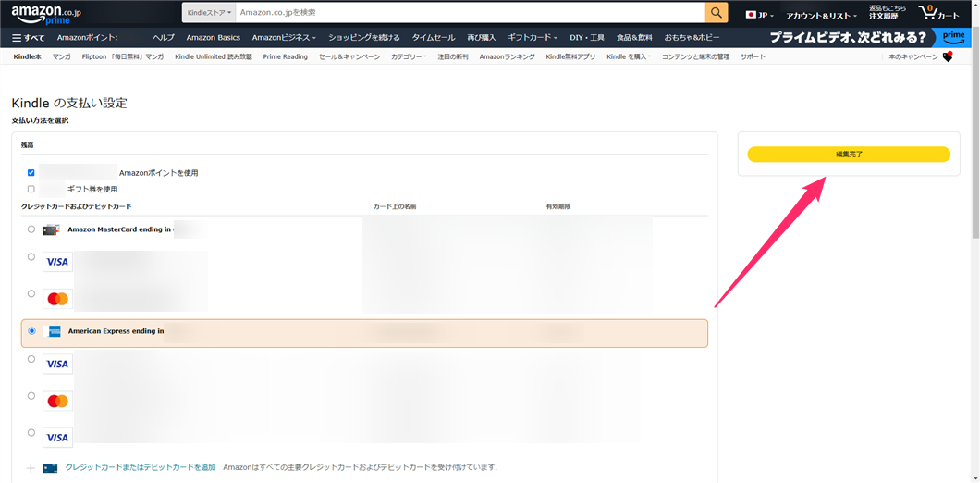
Task: Select radio for VISA directly below American Express
Action: tap(31, 358)
